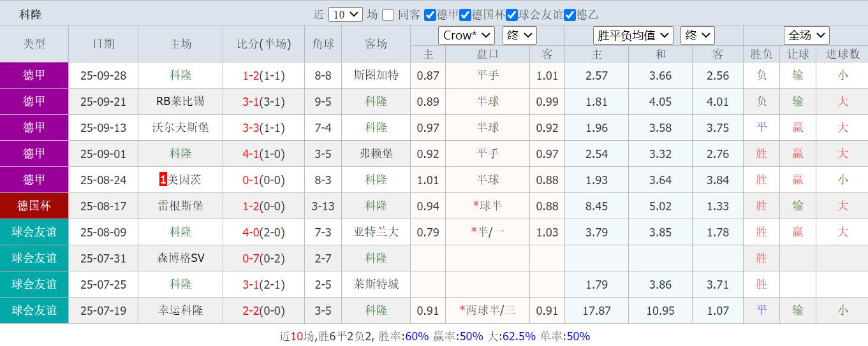This screenshot has height=346, width=868.
Task: Open the 终 dropdown beside Crow*
Action: coord(519,35)
